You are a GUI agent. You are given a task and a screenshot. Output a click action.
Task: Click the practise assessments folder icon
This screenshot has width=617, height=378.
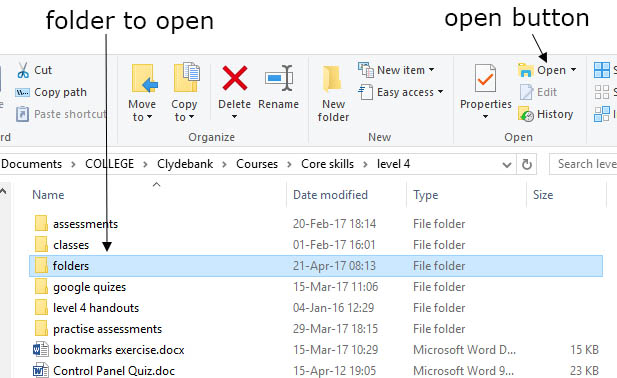tap(41, 328)
